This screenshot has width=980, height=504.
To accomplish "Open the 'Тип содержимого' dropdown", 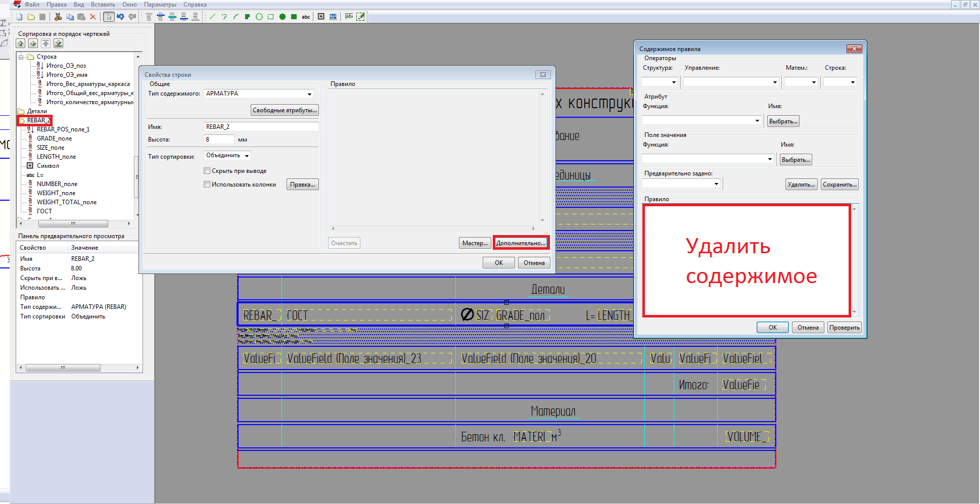I will click(x=309, y=94).
